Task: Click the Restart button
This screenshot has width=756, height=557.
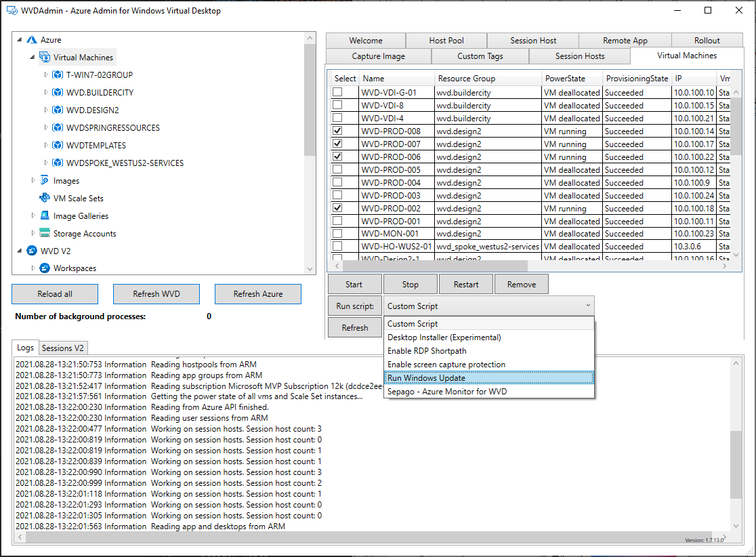Action: [466, 284]
